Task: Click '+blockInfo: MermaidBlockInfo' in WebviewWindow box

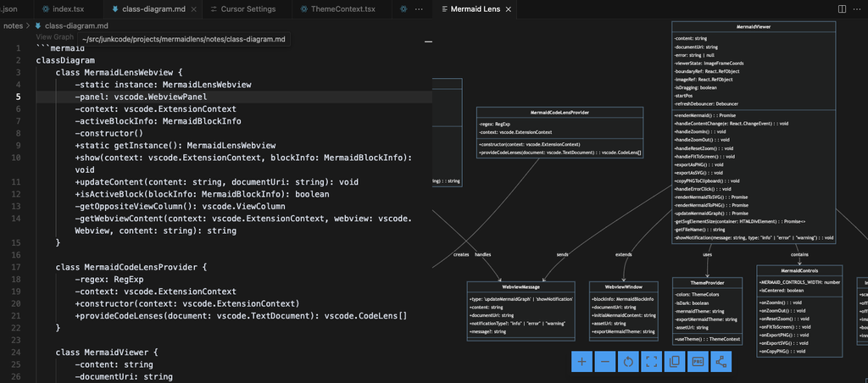Action: click(623, 299)
